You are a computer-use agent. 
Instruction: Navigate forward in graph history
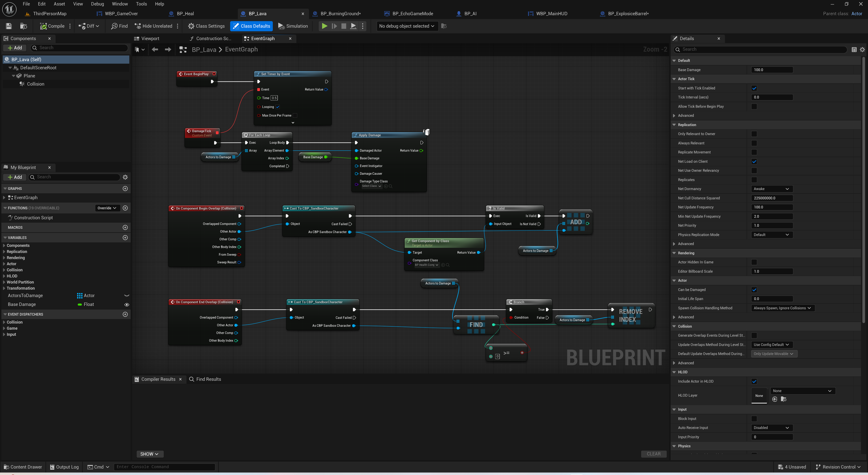pyautogui.click(x=168, y=49)
